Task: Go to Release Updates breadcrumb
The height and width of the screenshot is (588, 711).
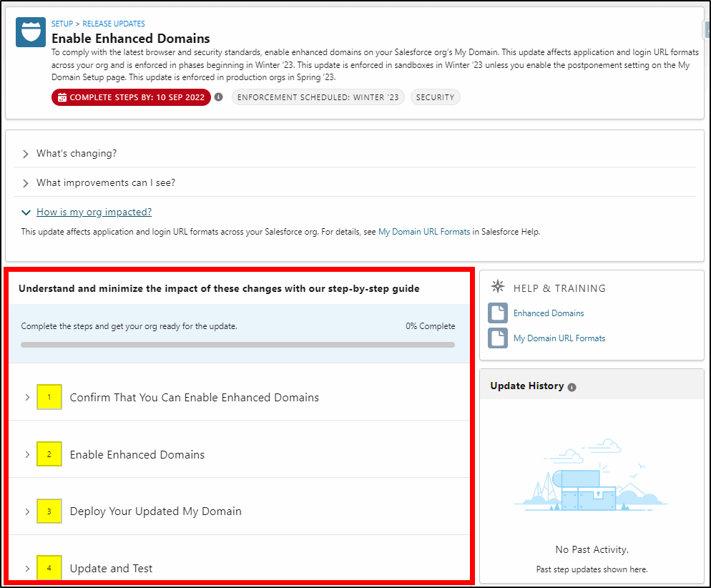Action: [114, 24]
